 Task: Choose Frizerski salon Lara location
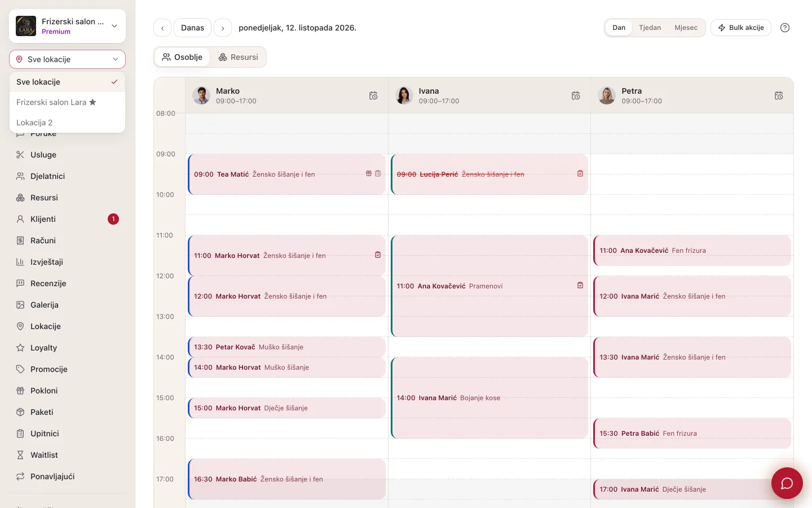click(x=68, y=102)
